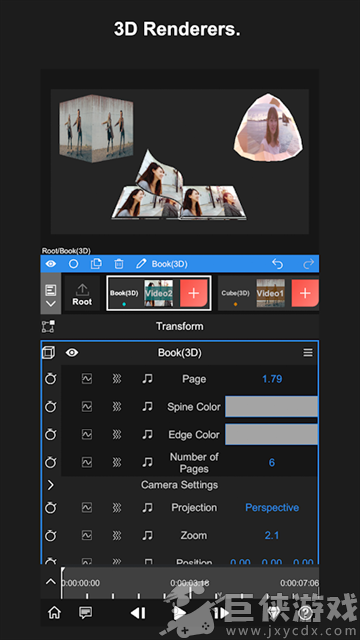The image size is (360, 640).
Task: Open graph editor icon for Projection
Action: click(x=87, y=508)
